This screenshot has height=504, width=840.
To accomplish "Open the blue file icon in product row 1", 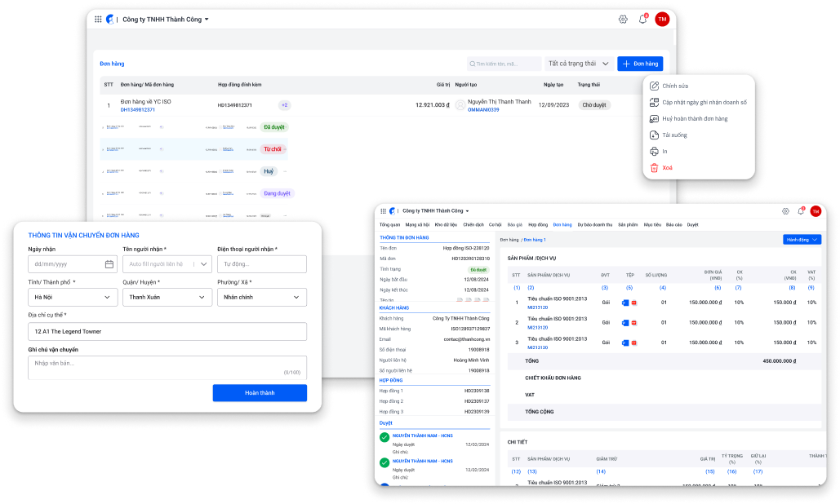I will 625,303.
